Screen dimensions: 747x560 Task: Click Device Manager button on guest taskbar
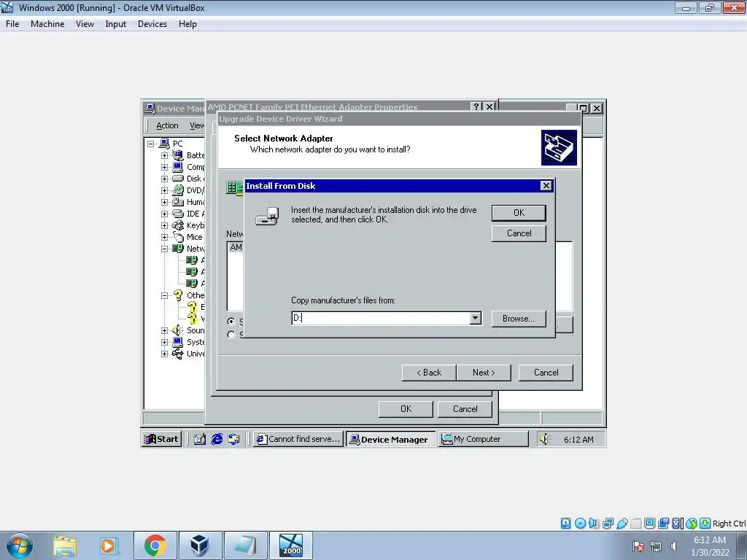pyautogui.click(x=391, y=439)
